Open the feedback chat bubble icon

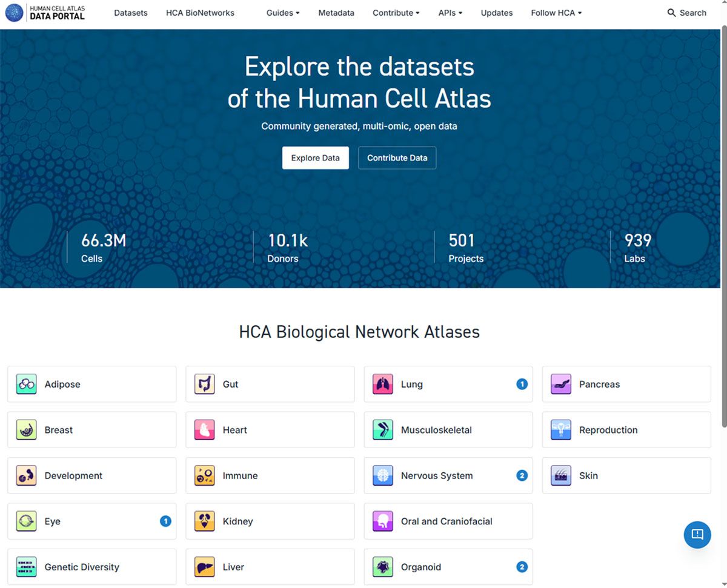pos(697,534)
